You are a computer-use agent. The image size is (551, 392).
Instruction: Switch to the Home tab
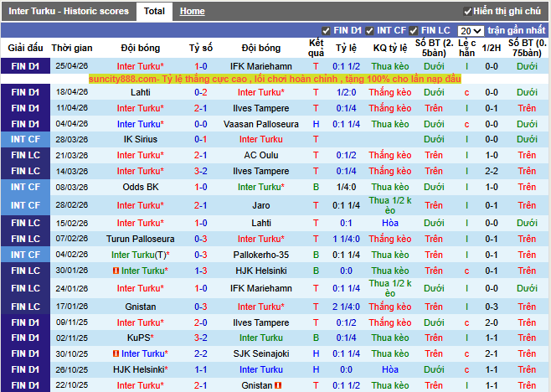tap(192, 11)
